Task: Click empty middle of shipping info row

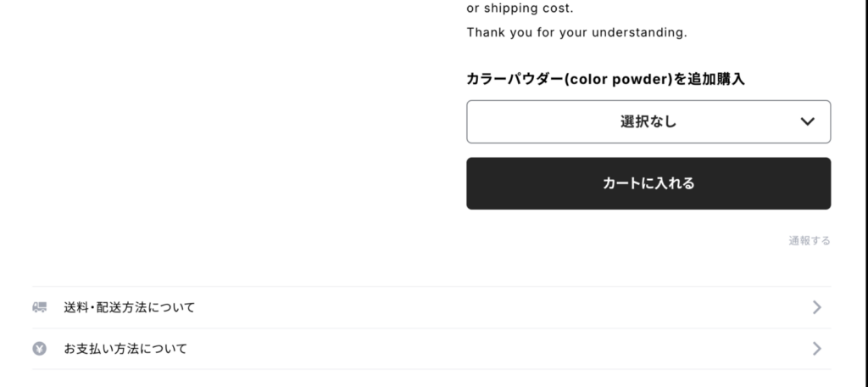Action: [498, 307]
